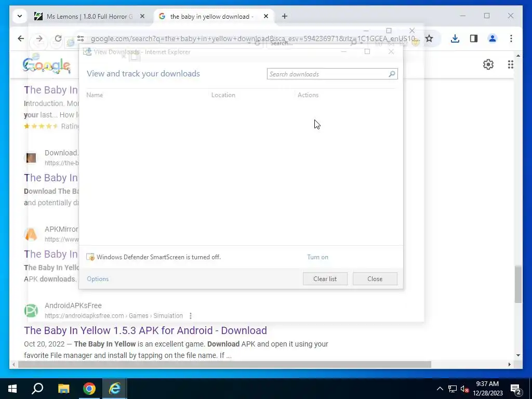
Task: Switch to Ms Lemons tab
Action: 89,16
